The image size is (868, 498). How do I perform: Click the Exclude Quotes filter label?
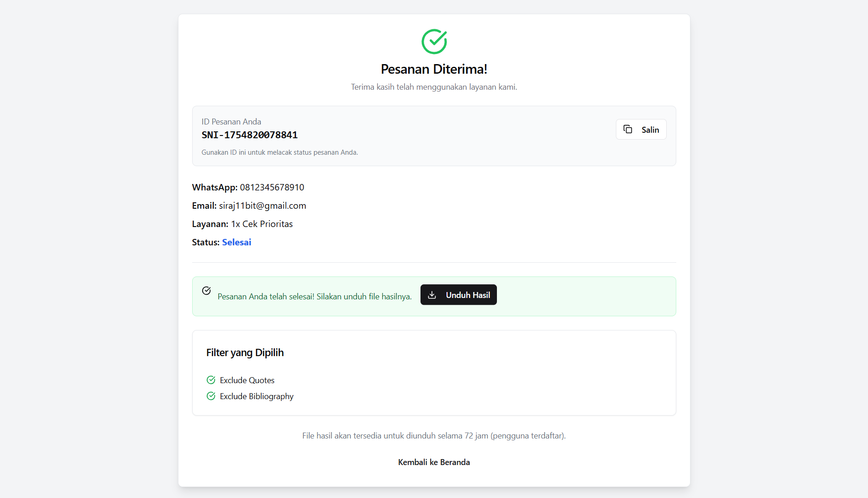pyautogui.click(x=247, y=380)
